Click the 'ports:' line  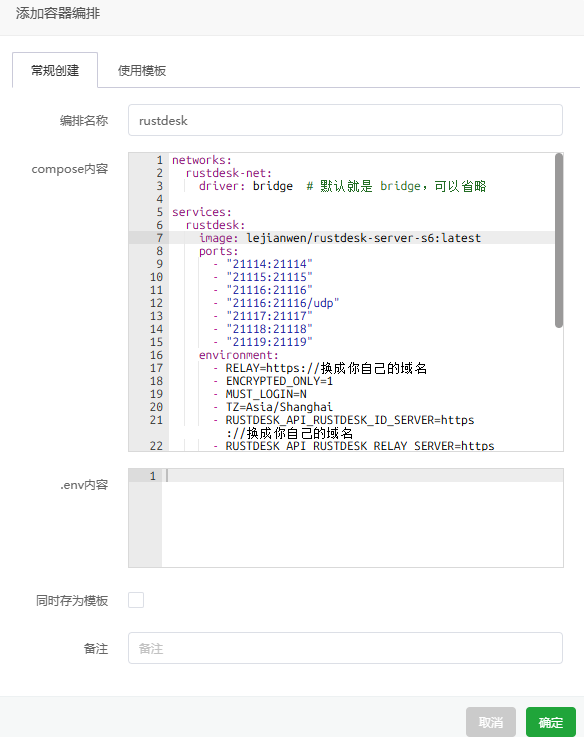[x=219, y=251]
